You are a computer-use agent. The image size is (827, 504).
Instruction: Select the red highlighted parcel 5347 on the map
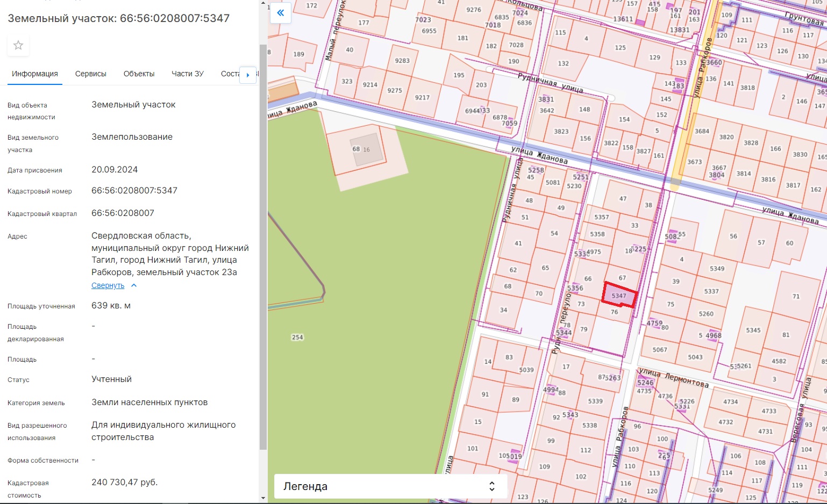(x=619, y=295)
